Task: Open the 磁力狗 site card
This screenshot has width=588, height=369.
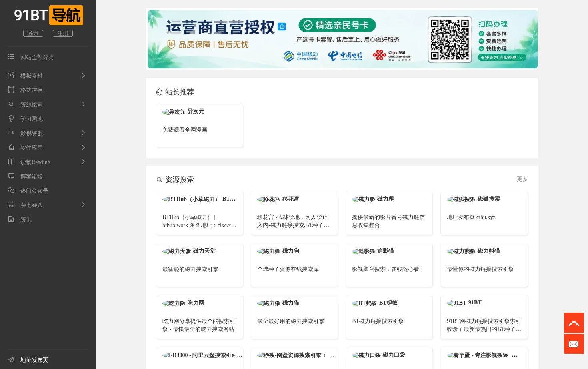Action: [294, 265]
